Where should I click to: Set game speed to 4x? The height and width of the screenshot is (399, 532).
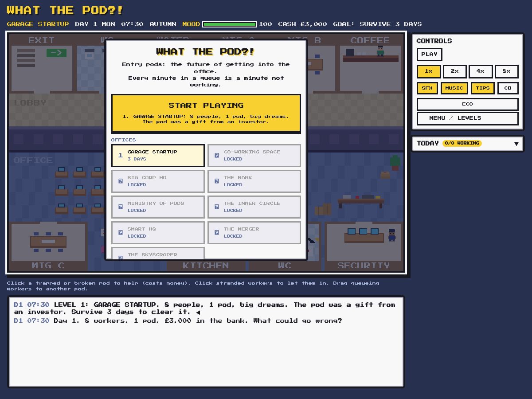(x=481, y=71)
